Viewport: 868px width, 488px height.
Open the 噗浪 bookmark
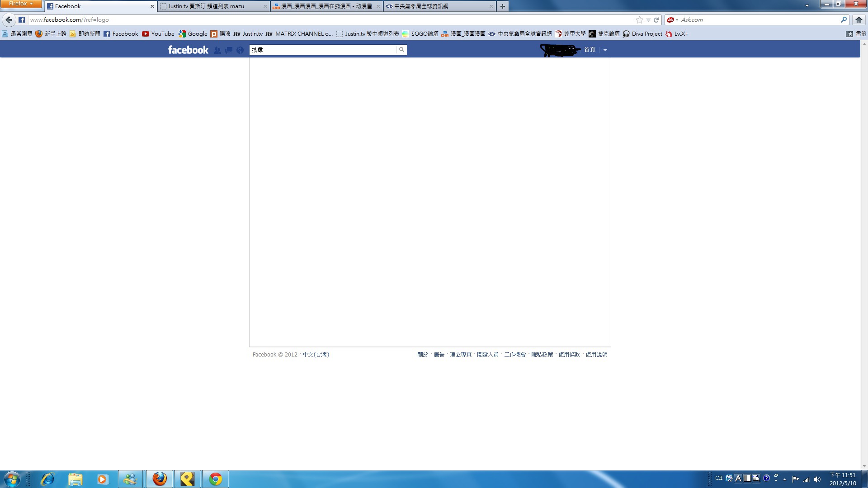pos(221,34)
